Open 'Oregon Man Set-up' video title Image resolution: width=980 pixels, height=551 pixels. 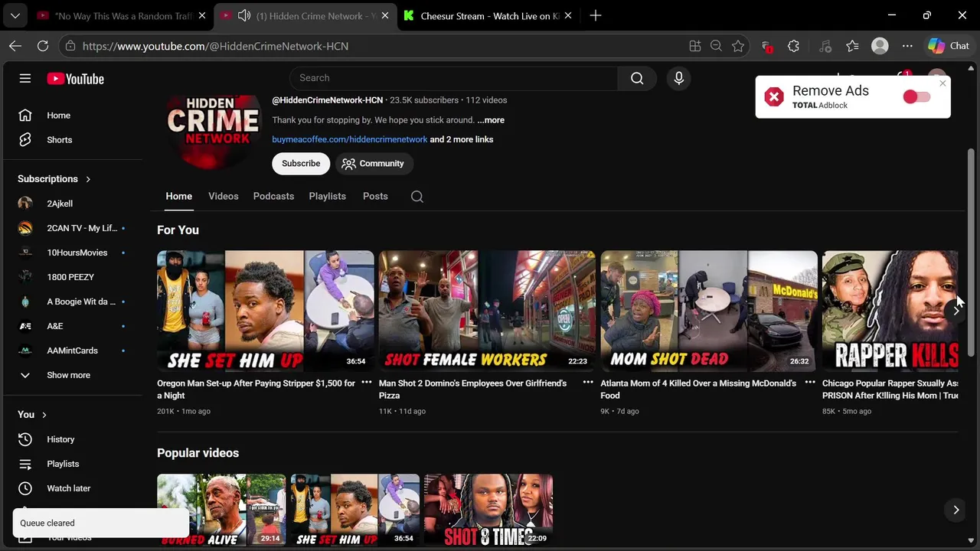point(256,390)
